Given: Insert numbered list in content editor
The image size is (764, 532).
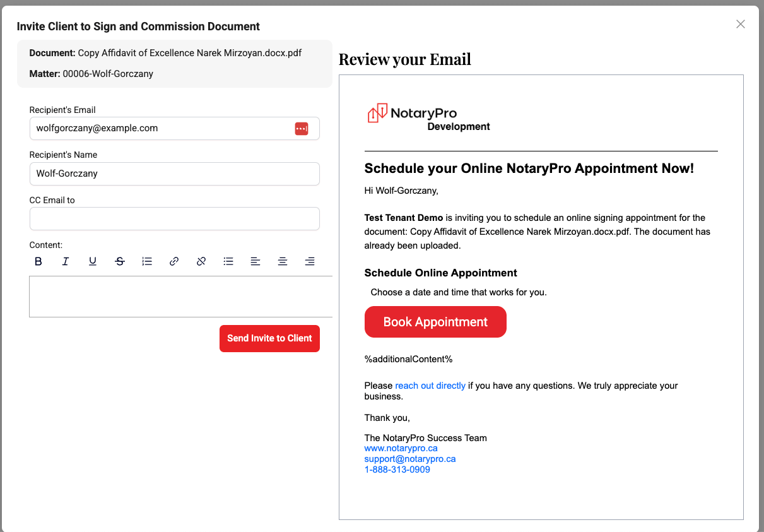Looking at the screenshot, I should (x=147, y=261).
